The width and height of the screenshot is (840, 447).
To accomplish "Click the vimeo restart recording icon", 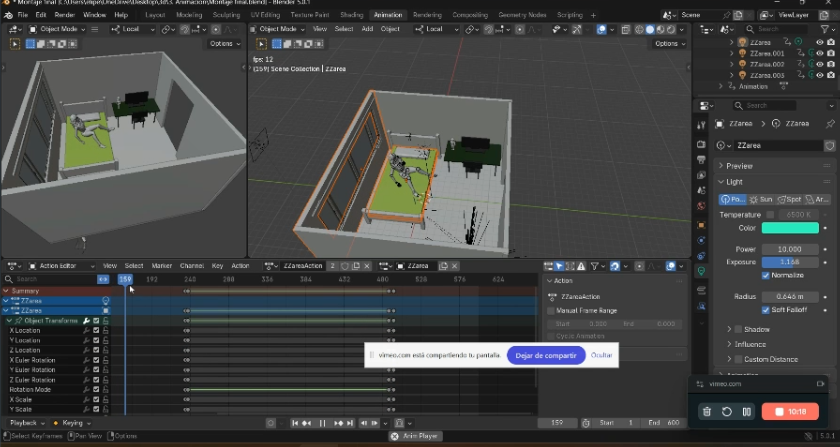I will [727, 411].
